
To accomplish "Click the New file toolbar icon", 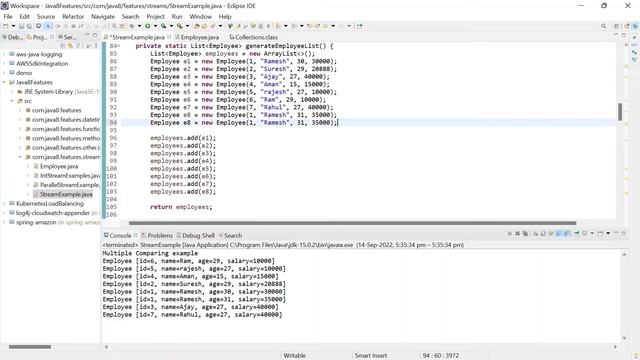I will point(6,26).
